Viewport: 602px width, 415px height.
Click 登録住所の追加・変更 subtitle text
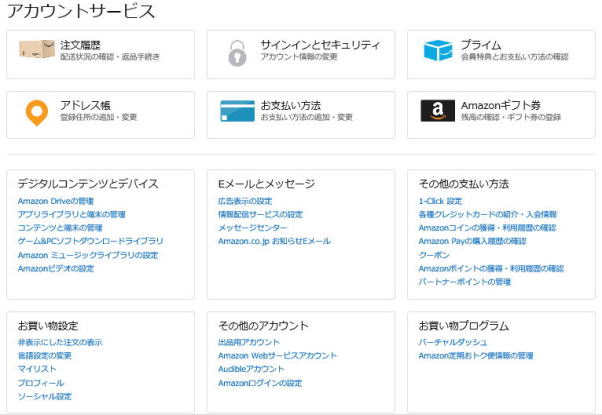(99, 117)
